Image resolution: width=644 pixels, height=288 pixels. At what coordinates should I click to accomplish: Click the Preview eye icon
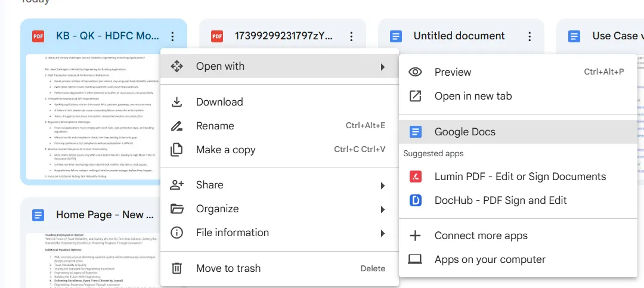pyautogui.click(x=415, y=72)
